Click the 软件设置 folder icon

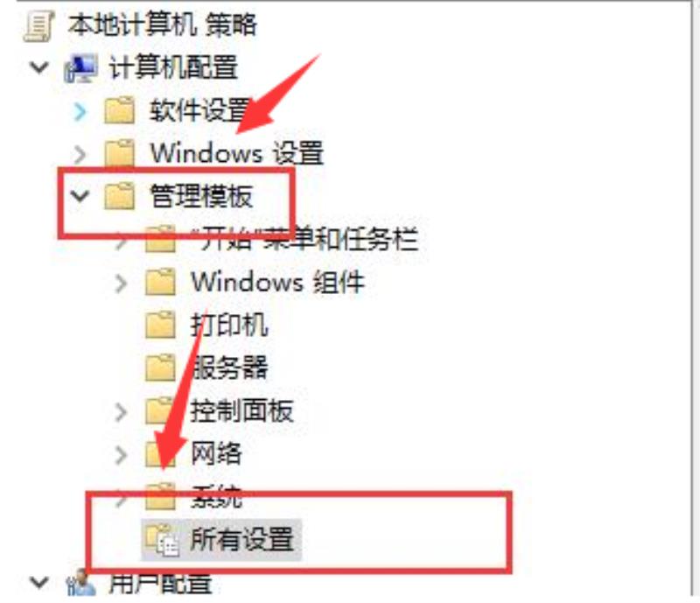(x=119, y=109)
